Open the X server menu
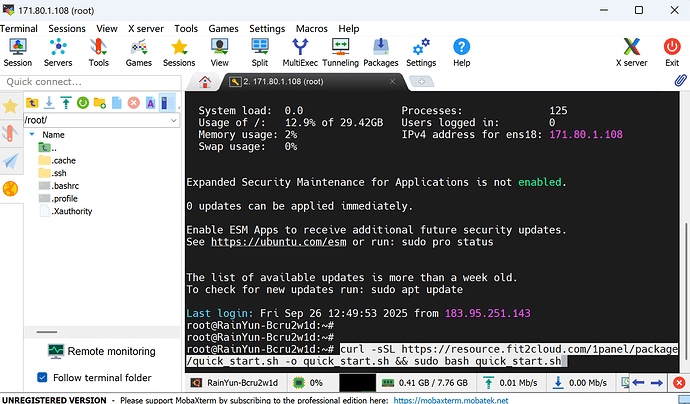 tap(146, 29)
